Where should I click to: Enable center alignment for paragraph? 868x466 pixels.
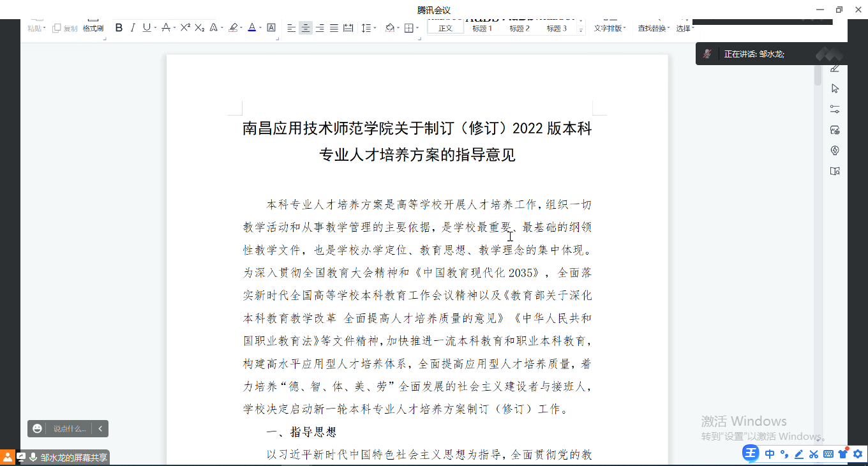point(306,28)
